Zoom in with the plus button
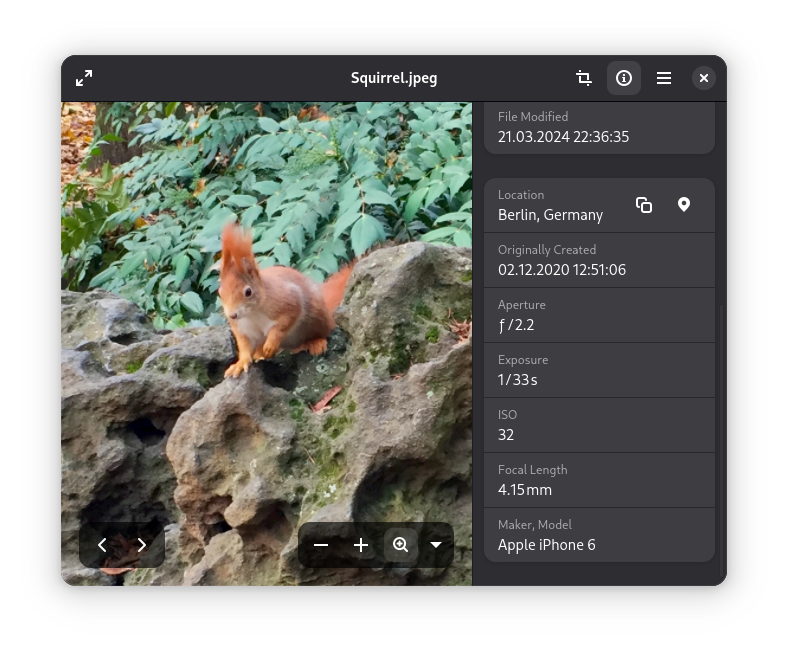 pos(361,545)
